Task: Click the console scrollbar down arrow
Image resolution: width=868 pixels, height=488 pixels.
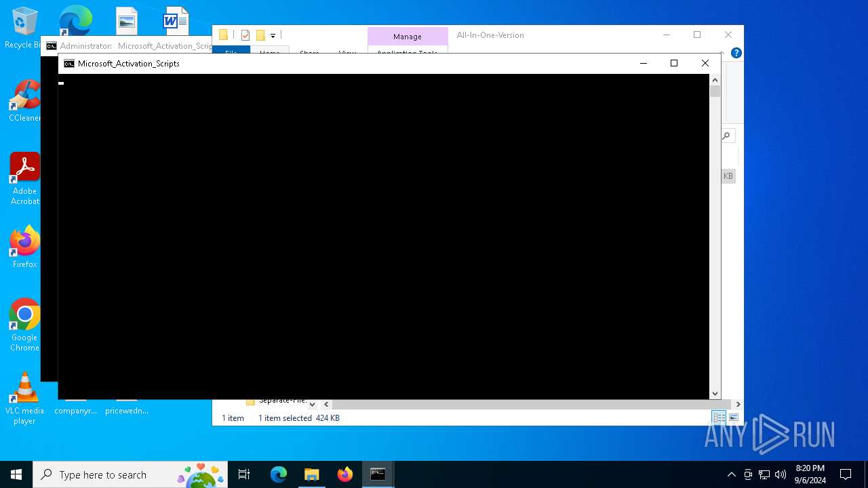Action: click(715, 394)
